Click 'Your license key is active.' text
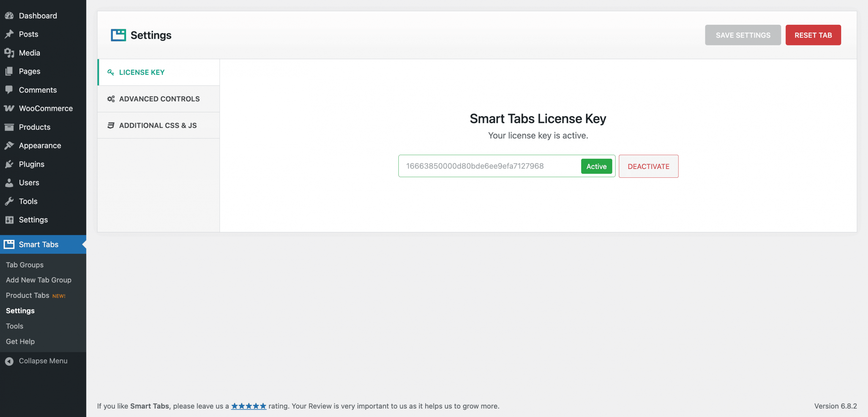The image size is (868, 417). coord(538,135)
